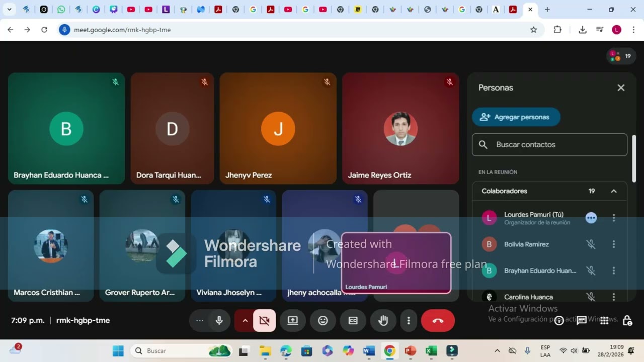Open the tab search dropdown
The height and width of the screenshot is (362, 644).
tap(10, 10)
